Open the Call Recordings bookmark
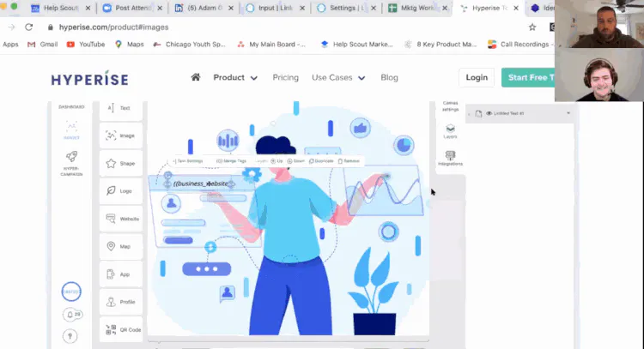This screenshot has width=644, height=349. [x=520, y=45]
